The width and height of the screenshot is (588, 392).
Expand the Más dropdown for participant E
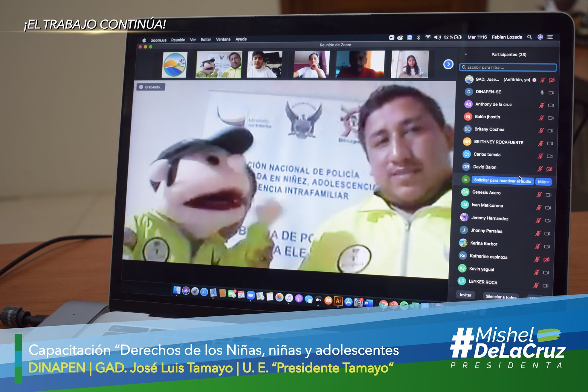(543, 182)
